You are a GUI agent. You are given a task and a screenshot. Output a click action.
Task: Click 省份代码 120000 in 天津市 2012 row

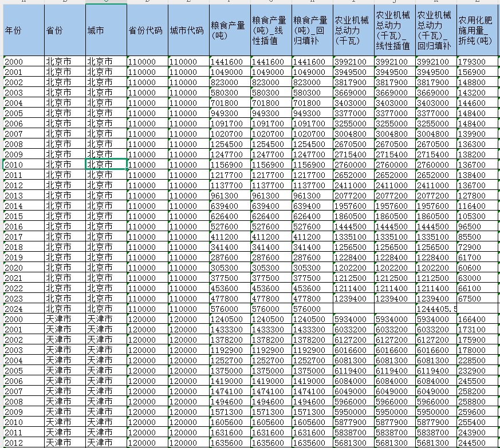coord(147,442)
